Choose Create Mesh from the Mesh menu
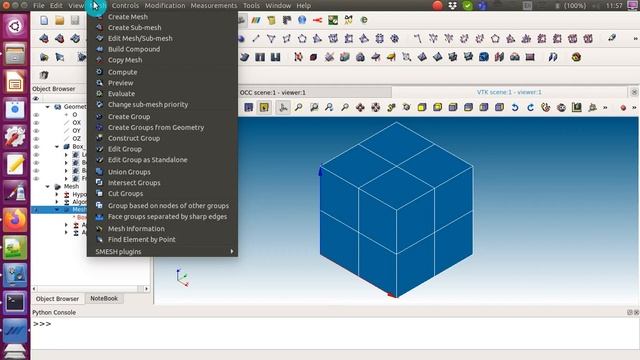Viewport: 640px width, 360px height. point(128,17)
